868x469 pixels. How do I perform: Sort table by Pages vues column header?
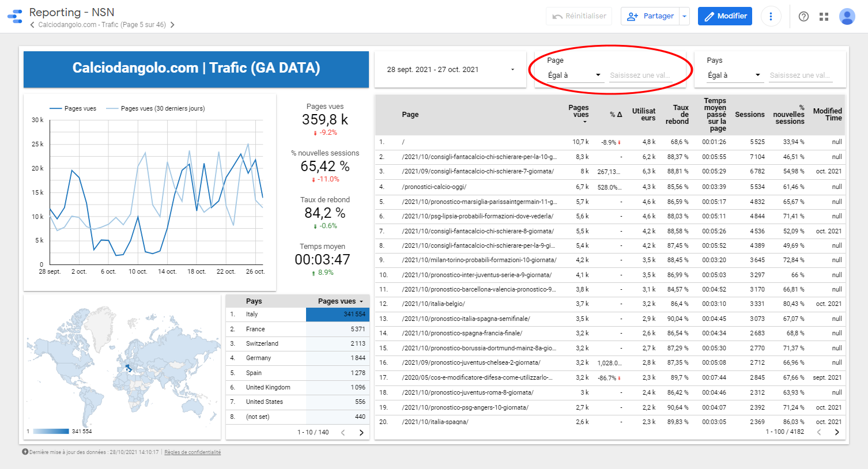pyautogui.click(x=578, y=111)
